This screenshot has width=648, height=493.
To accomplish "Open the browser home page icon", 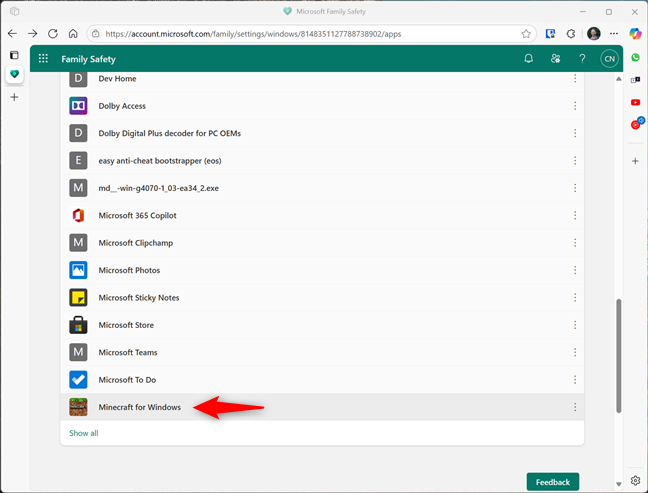I will point(73,33).
